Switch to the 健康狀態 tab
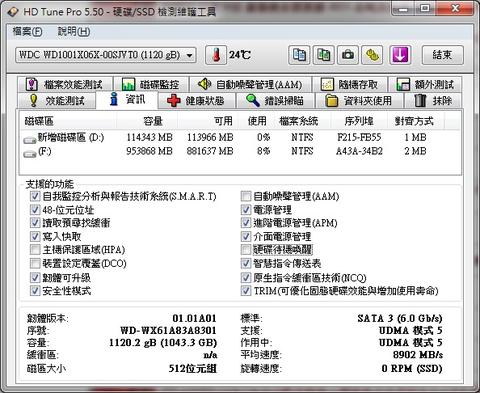This screenshot has height=393, width=480. click(x=196, y=101)
